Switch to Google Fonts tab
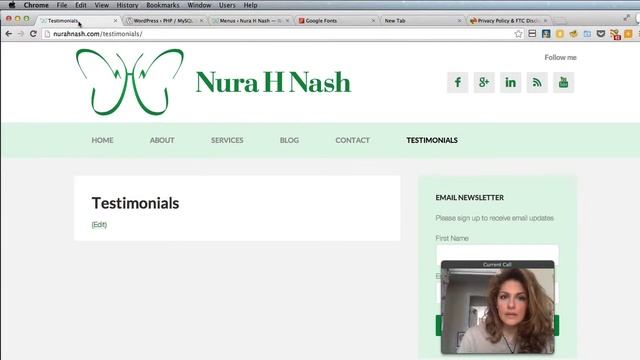Screen dimensions: 640x360 tap(336, 20)
